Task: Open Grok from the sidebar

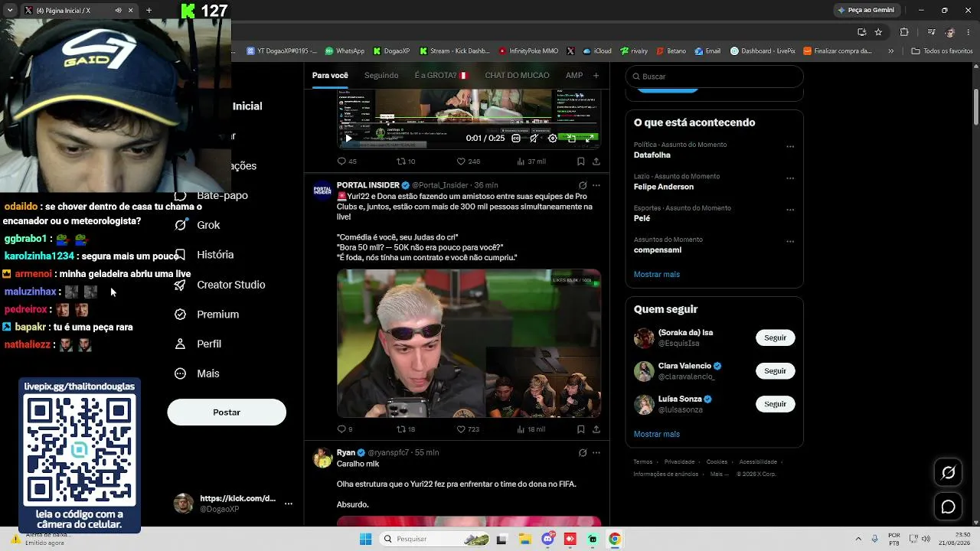Action: pyautogui.click(x=198, y=225)
